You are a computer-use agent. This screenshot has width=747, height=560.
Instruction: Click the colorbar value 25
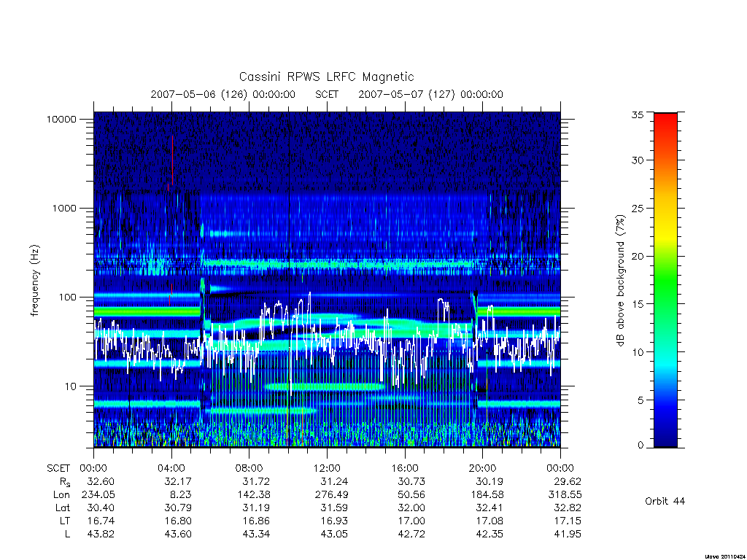[637, 209]
